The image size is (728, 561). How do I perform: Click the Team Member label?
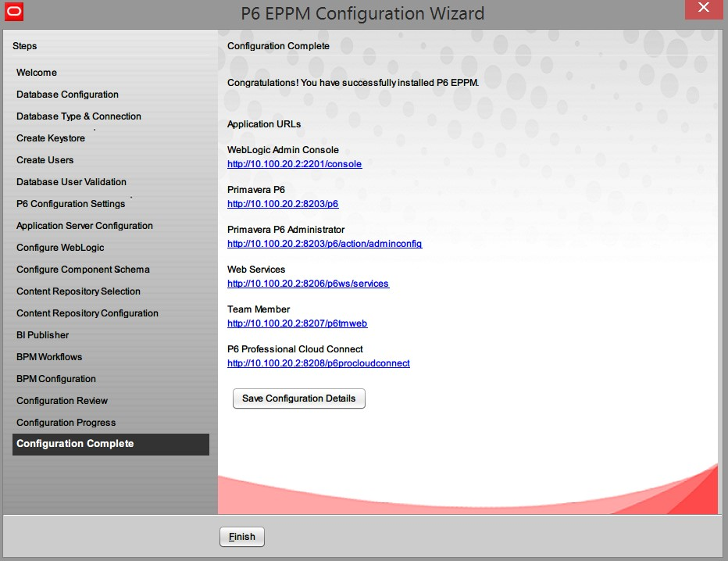[258, 309]
